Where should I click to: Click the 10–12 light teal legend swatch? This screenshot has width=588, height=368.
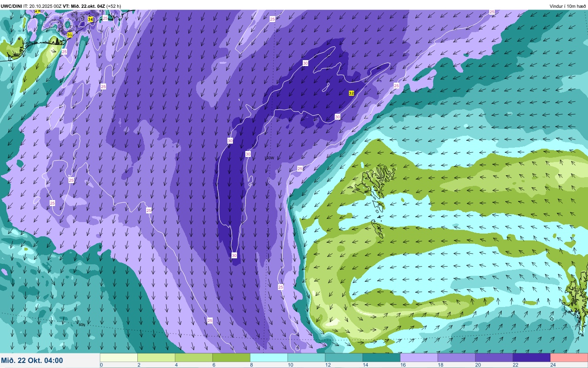click(x=306, y=357)
